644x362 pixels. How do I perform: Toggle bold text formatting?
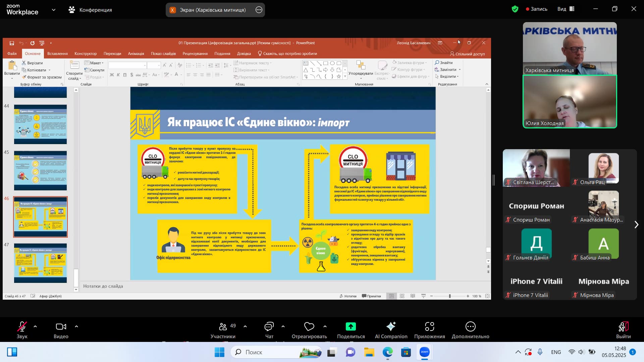click(x=112, y=75)
